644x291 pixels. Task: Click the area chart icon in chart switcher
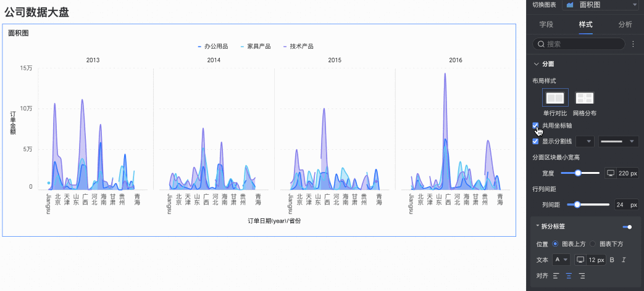point(570,5)
